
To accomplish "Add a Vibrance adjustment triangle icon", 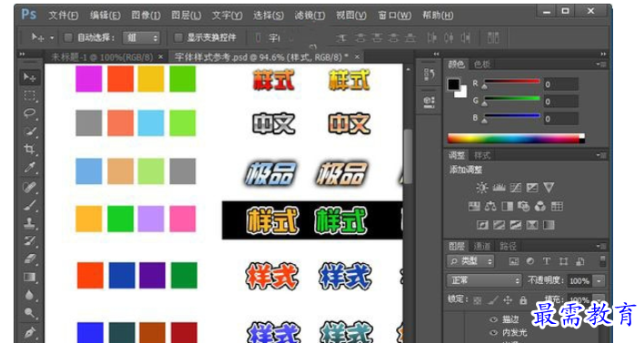I will tap(549, 188).
